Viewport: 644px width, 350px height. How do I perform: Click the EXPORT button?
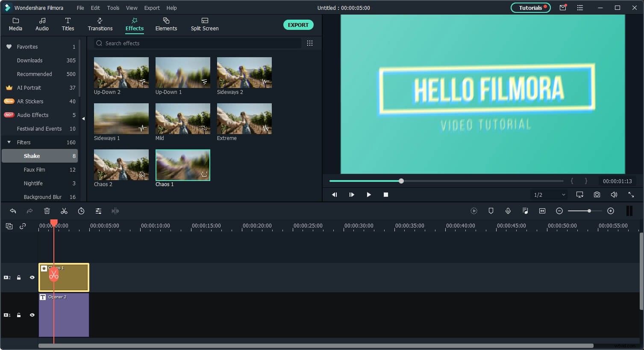coord(298,25)
